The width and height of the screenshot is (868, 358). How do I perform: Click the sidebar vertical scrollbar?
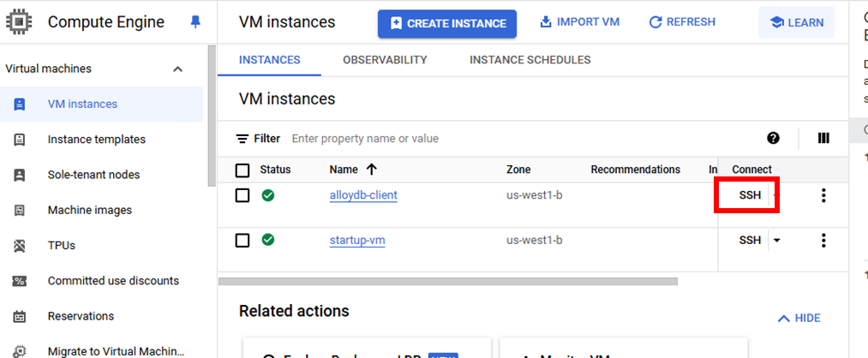(x=212, y=116)
